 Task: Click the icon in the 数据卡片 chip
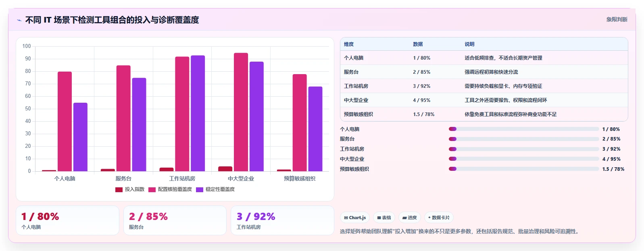429,218
